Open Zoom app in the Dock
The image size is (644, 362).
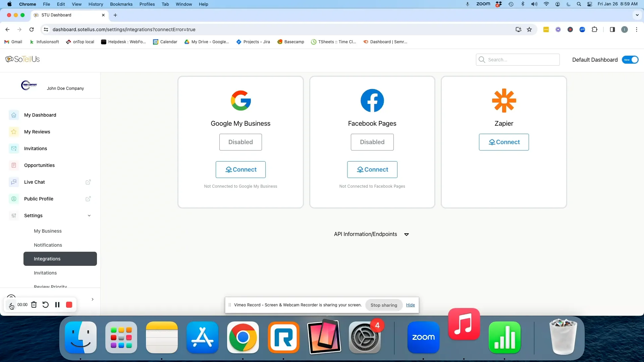(x=423, y=337)
